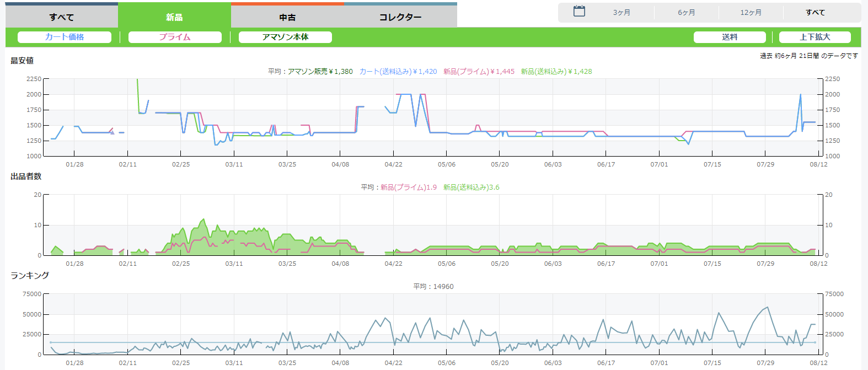This screenshot has height=370, width=868.
Task: Click the 新品(送料込み) ¥1,428 price legend label
Action: coord(556,72)
